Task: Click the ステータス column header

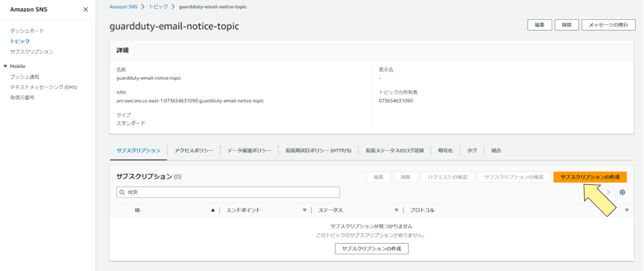Action: pyautogui.click(x=331, y=210)
